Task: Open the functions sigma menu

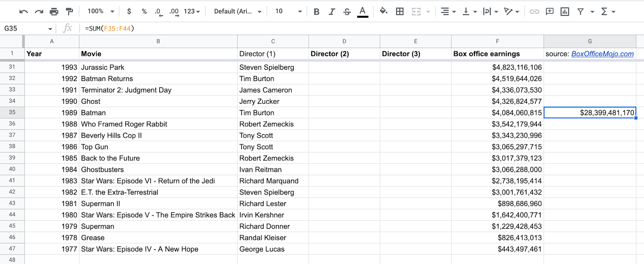Action: (608, 12)
